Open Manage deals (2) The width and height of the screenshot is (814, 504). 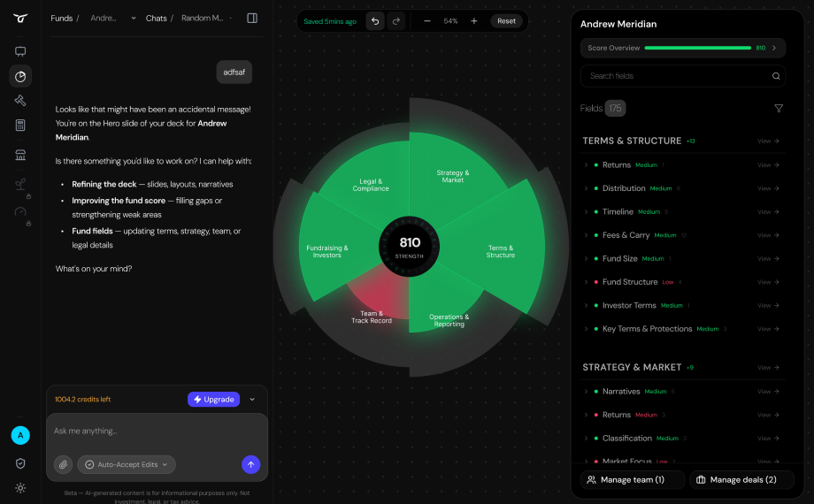pyautogui.click(x=741, y=479)
